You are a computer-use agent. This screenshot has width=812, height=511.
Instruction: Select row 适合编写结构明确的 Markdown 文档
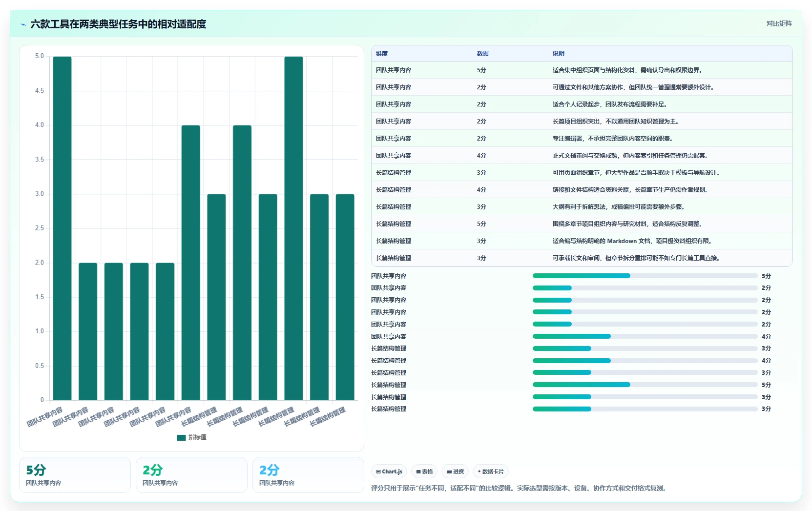coord(582,241)
